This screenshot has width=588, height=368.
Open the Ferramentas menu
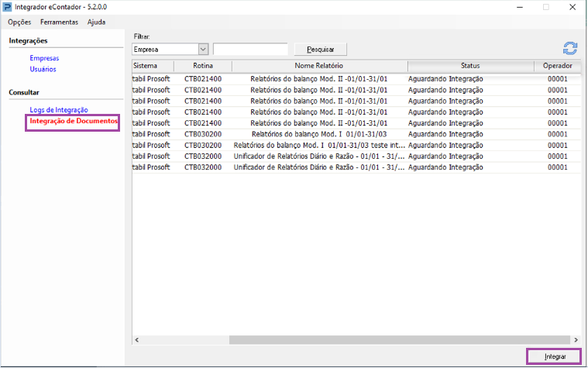[59, 22]
